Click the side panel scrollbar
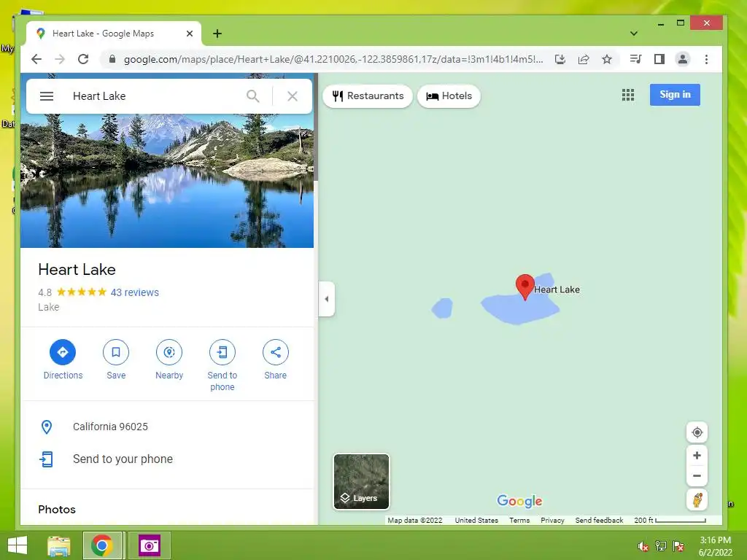This screenshot has width=747, height=560. [315, 127]
